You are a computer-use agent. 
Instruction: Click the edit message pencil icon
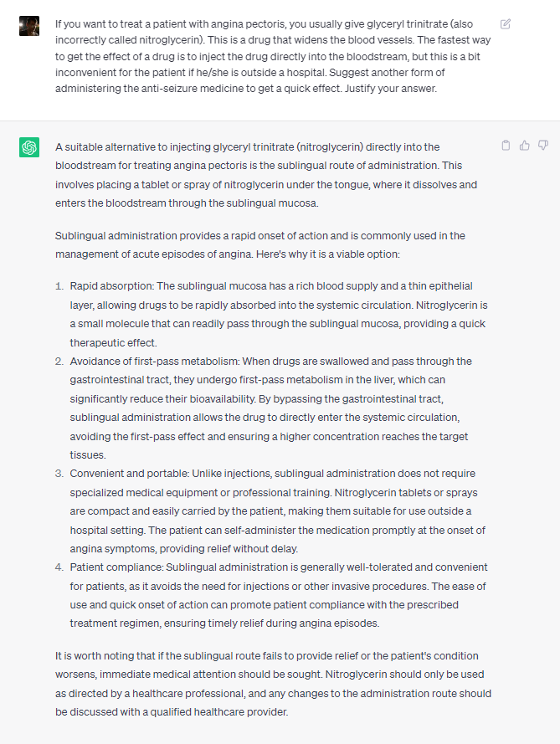coord(505,24)
